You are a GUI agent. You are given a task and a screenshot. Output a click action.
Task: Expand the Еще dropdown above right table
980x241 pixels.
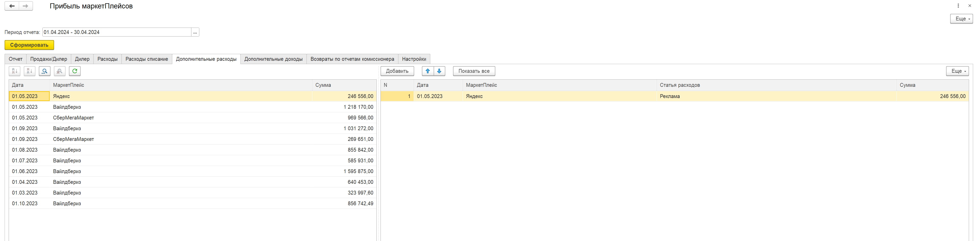click(x=957, y=71)
